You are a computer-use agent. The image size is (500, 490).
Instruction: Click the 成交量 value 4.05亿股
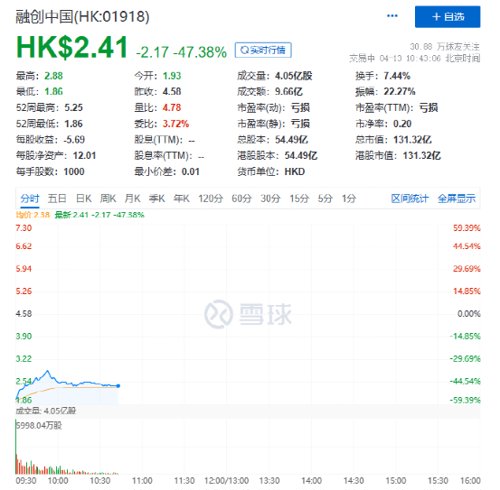(x=294, y=76)
